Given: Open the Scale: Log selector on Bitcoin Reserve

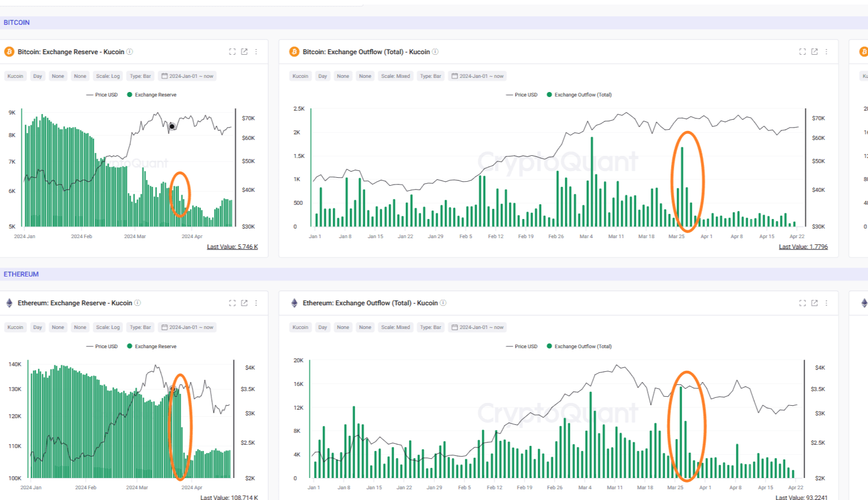Looking at the screenshot, I should (x=108, y=76).
